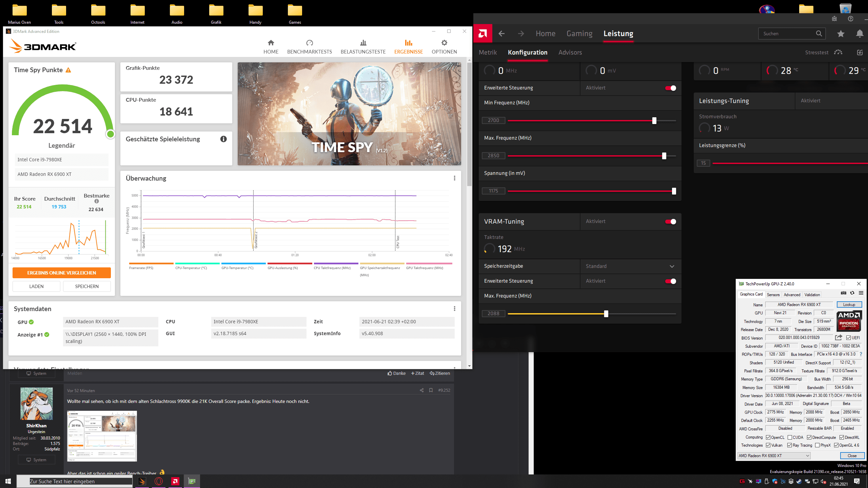Click VRAM Max. Frequenz slider handle
This screenshot has width=868, height=488.
pos(606,314)
